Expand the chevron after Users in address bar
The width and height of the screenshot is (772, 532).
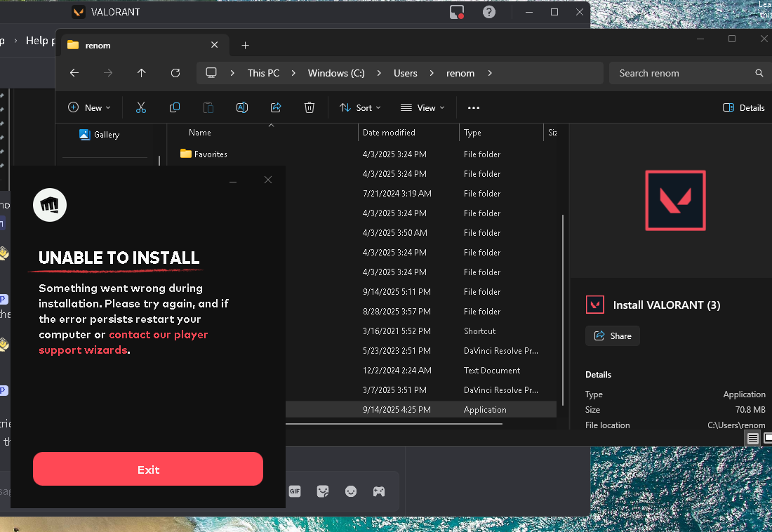point(432,73)
